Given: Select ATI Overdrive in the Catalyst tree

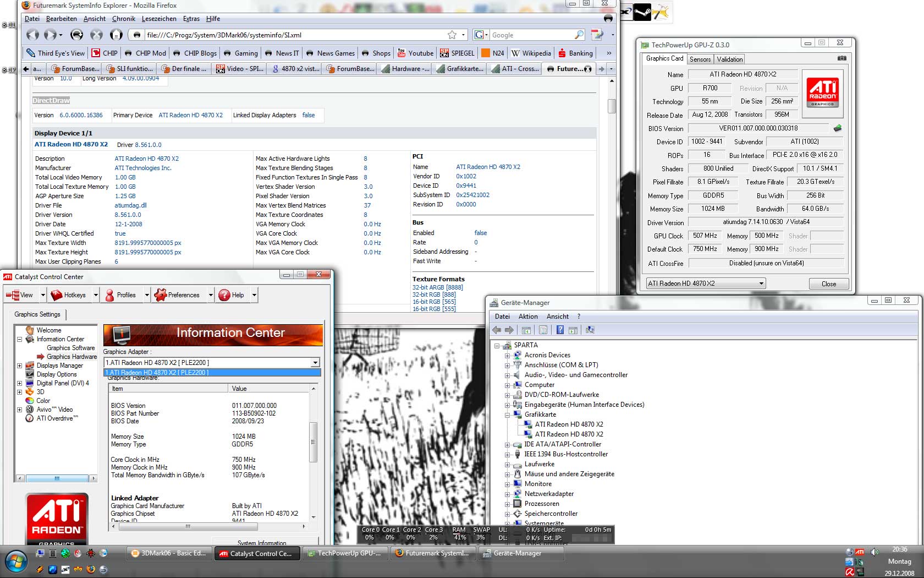Looking at the screenshot, I should [x=57, y=418].
